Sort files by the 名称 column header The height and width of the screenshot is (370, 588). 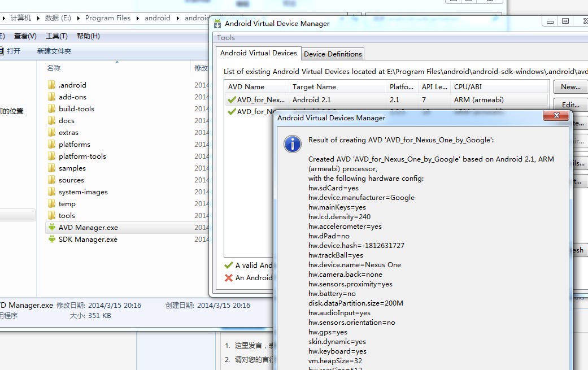[x=54, y=68]
